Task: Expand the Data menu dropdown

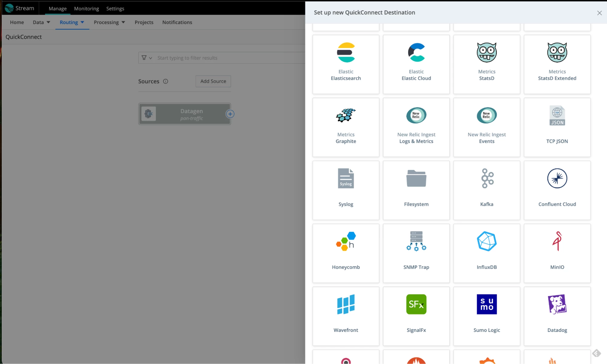Action: pos(41,22)
